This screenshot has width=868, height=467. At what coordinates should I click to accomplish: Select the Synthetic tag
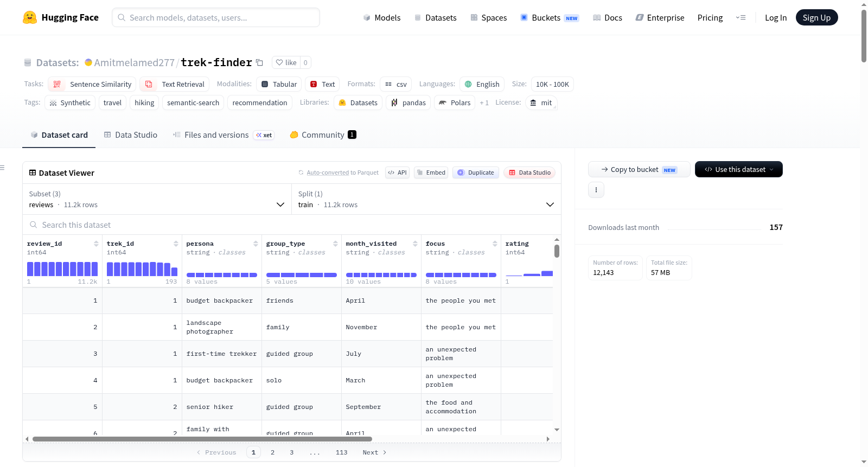(70, 103)
